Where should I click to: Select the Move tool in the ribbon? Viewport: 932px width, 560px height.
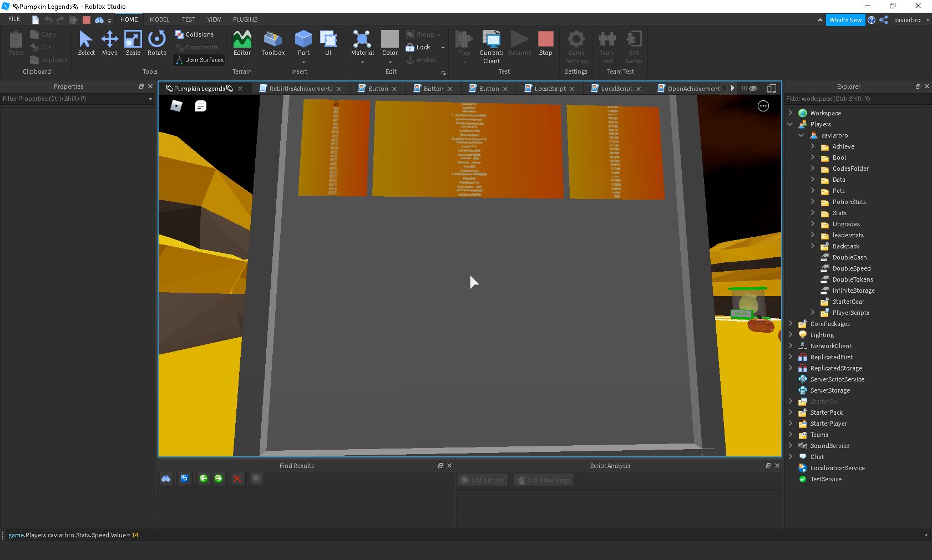(109, 43)
